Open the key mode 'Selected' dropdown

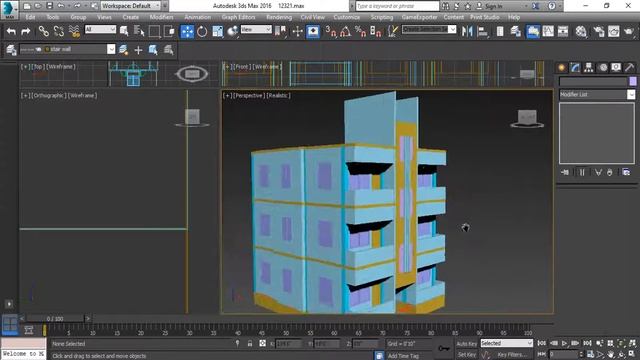click(507, 343)
